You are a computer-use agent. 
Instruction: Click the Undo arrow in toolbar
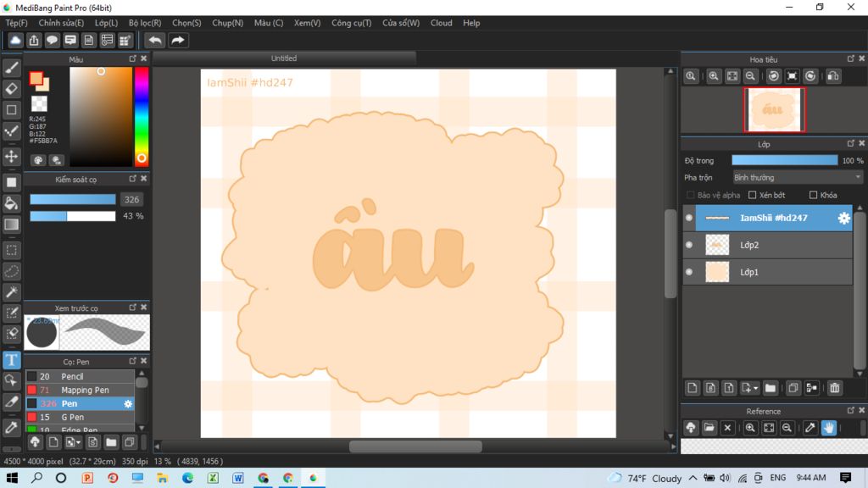point(155,41)
